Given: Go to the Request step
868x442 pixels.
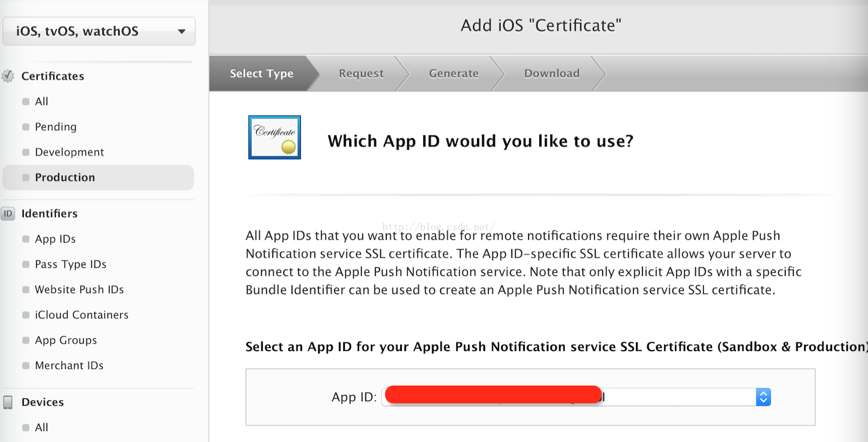Looking at the screenshot, I should point(361,73).
